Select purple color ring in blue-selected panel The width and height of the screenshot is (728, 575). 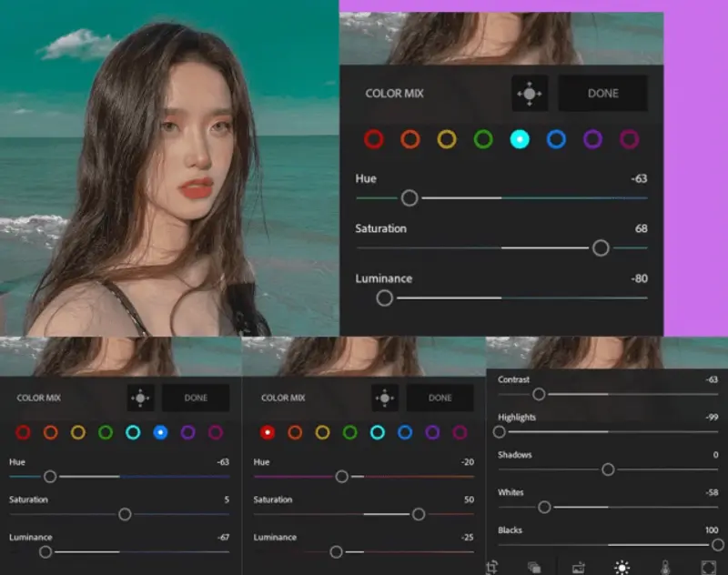click(188, 432)
